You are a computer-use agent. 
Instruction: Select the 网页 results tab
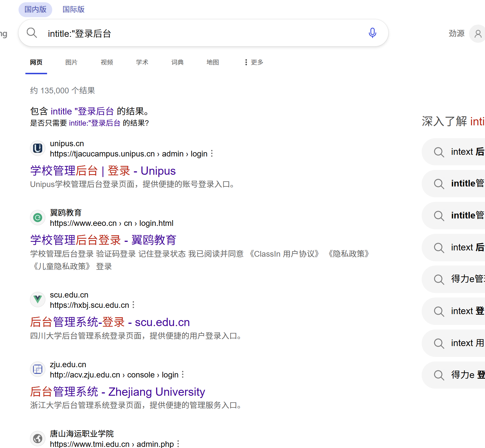pyautogui.click(x=36, y=62)
